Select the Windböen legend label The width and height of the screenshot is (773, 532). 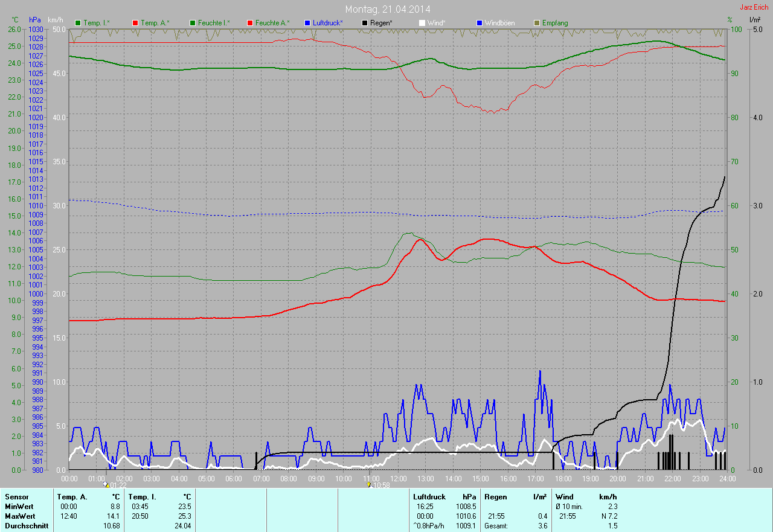pos(500,23)
